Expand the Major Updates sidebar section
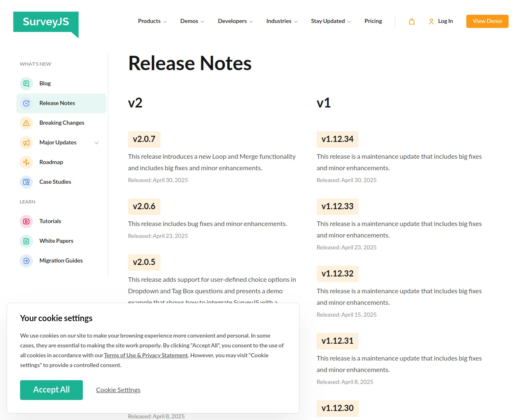Screen dimensions: 525x420 96,143
